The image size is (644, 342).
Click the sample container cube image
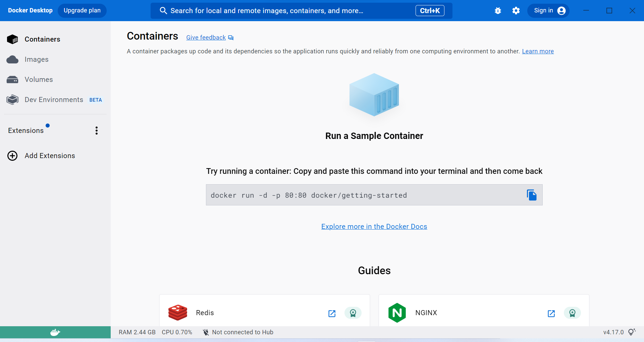(374, 95)
